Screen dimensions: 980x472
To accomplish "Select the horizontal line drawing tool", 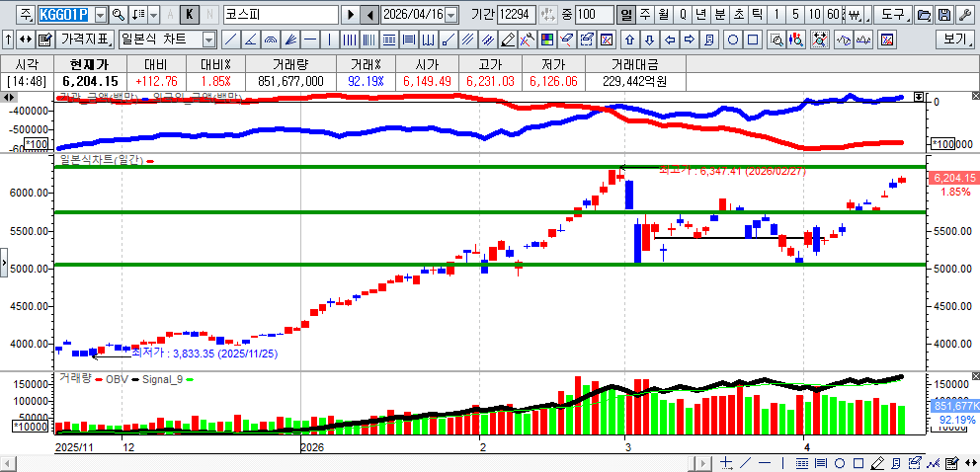I will 309,40.
